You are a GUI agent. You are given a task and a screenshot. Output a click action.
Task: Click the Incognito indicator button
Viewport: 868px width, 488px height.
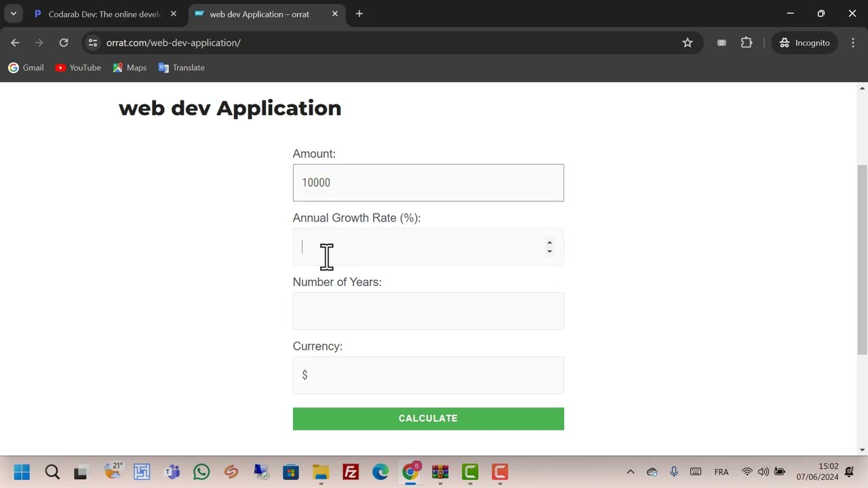(x=805, y=43)
